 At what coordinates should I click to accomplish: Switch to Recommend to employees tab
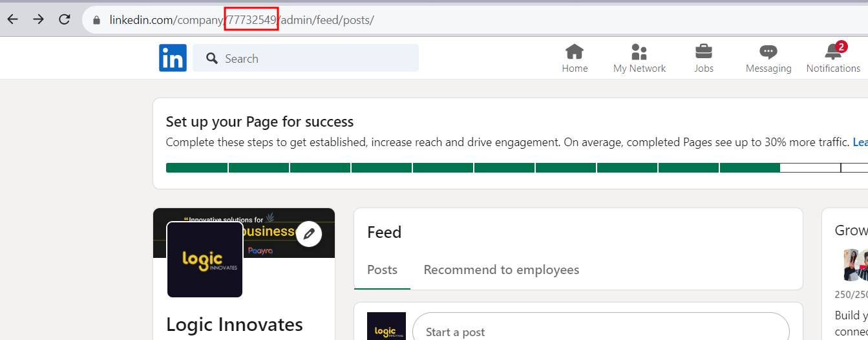pyautogui.click(x=502, y=270)
